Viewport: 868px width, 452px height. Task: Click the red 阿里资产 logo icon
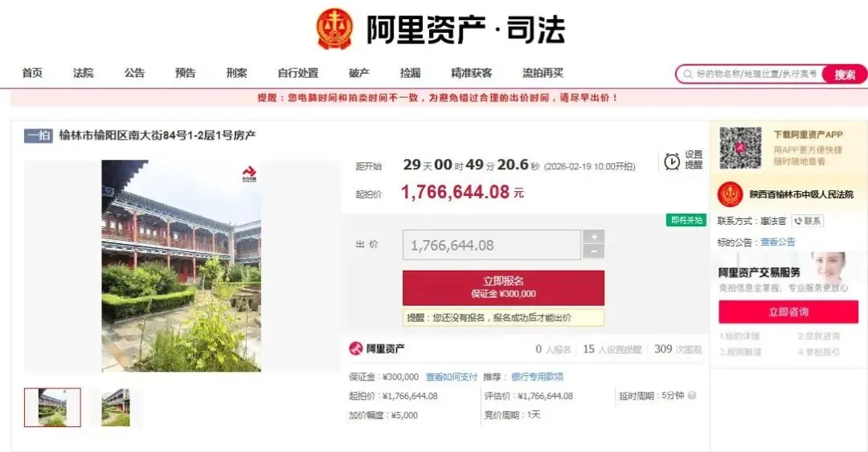tap(355, 348)
